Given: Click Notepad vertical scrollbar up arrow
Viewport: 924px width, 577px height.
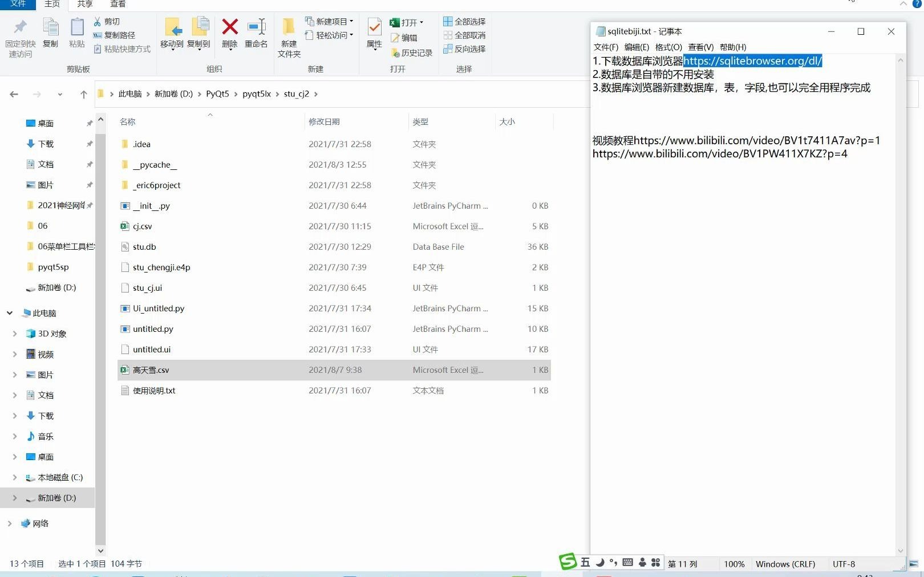Looking at the screenshot, I should (901, 60).
